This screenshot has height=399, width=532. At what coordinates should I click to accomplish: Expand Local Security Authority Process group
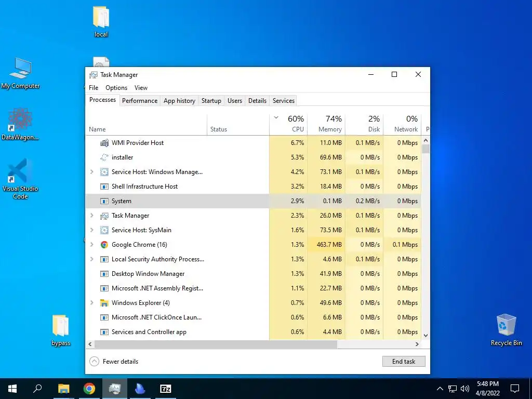[x=91, y=259]
